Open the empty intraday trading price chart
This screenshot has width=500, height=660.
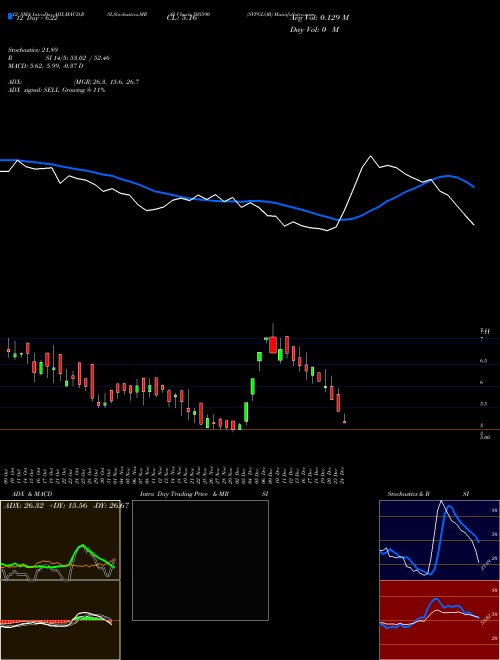coord(200,560)
